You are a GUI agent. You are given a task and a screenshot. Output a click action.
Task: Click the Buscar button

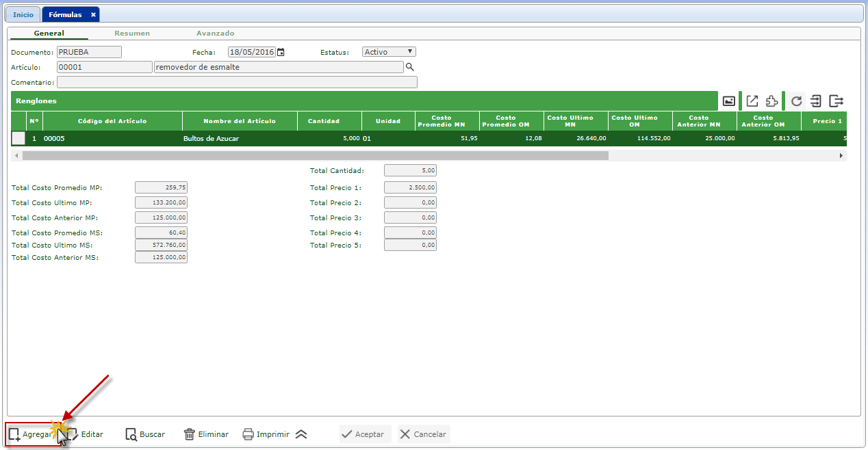coord(145,434)
